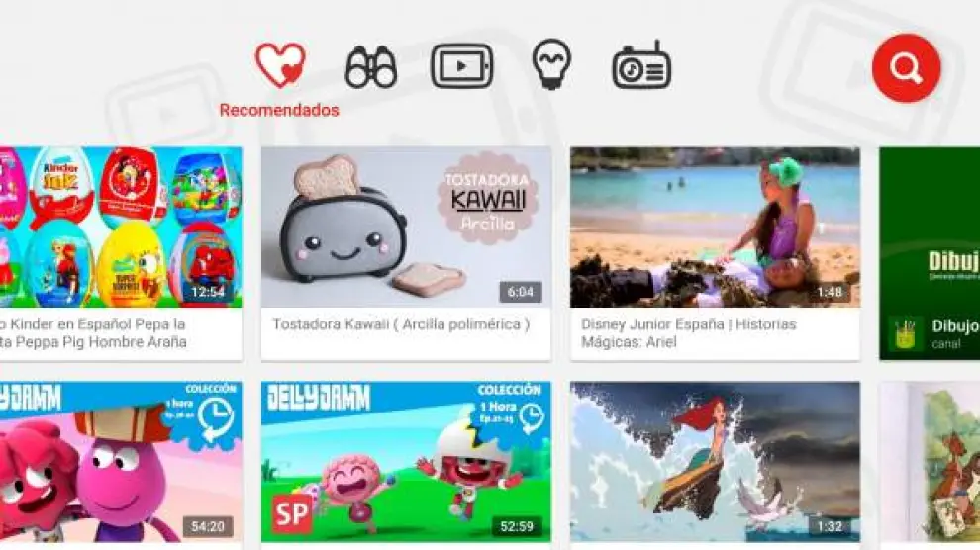Viewport: 980px width, 550px height.
Task: Open the radio Music category
Action: click(x=641, y=65)
